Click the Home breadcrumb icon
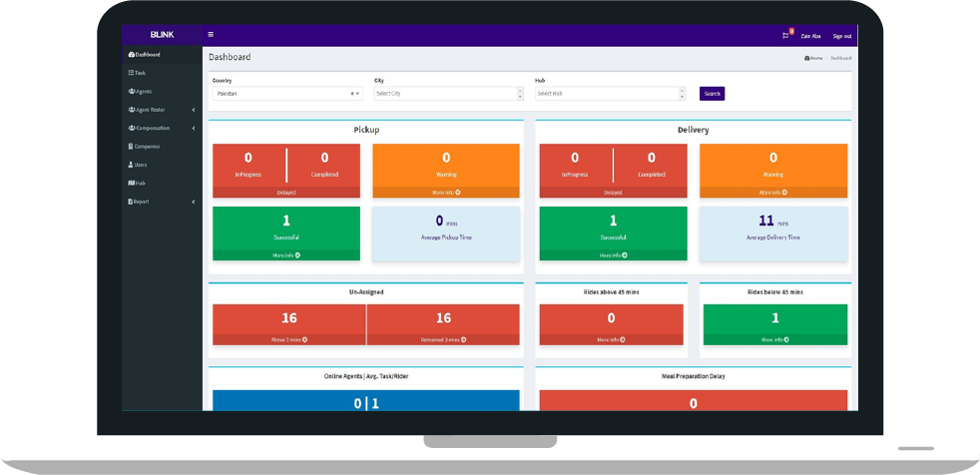 (x=806, y=58)
